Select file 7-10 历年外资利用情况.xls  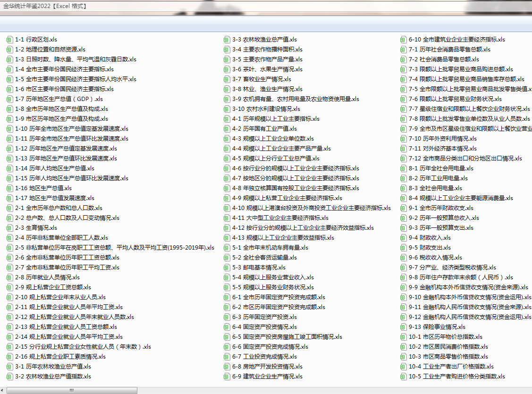[x=442, y=139]
